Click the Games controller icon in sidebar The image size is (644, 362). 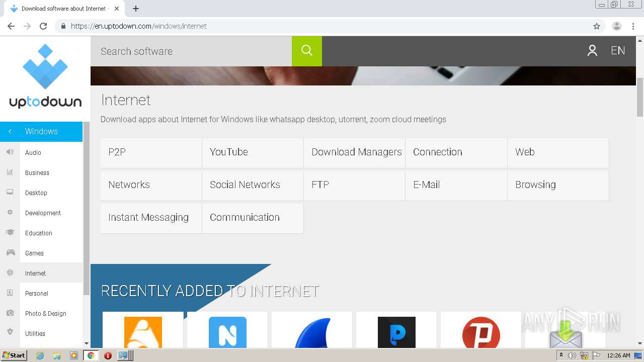(10, 253)
